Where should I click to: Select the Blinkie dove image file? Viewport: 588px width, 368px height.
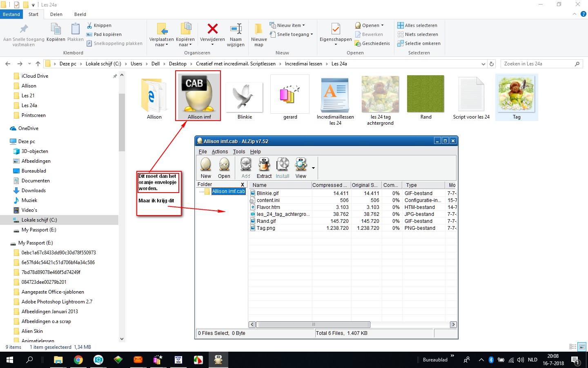click(x=245, y=98)
